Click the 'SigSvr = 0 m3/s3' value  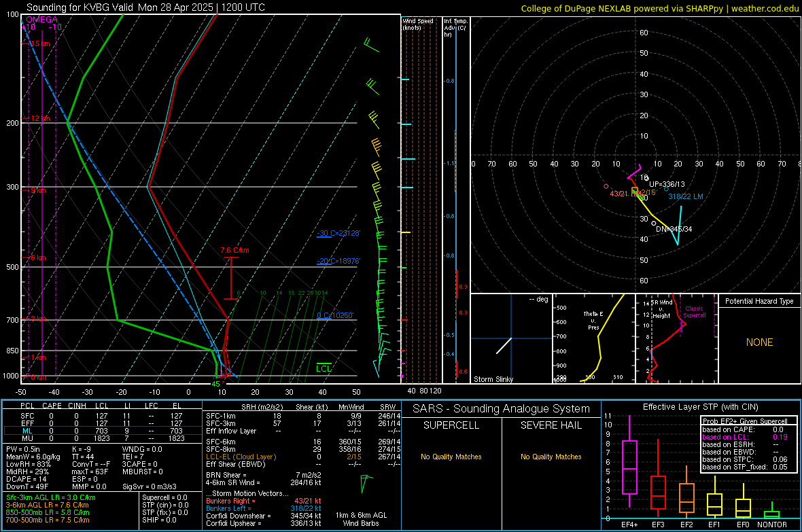pyautogui.click(x=150, y=486)
